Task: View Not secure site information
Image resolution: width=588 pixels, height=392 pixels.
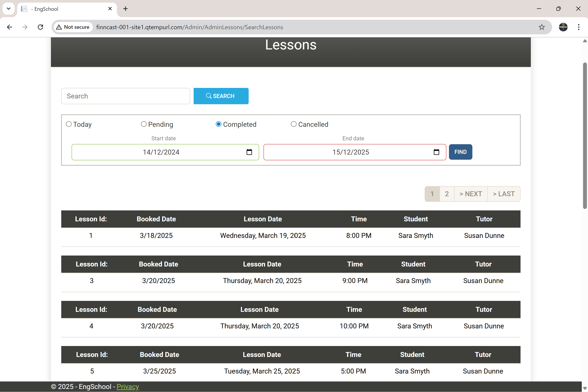Action: coord(73,27)
